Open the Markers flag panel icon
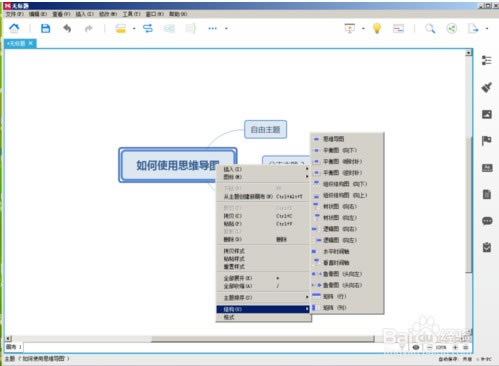The image size is (499, 366). [487, 141]
